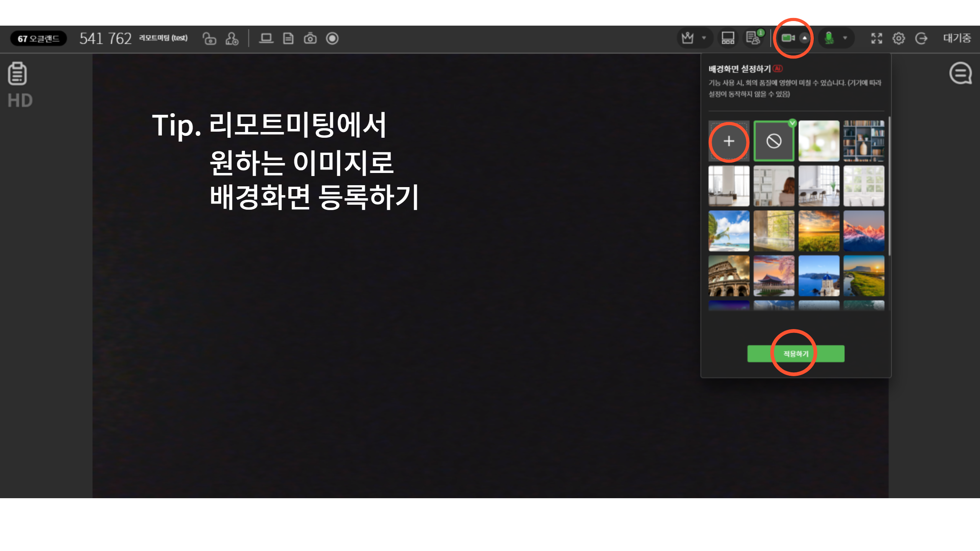Expand the microphone options arrow
980x551 pixels.
(x=845, y=38)
